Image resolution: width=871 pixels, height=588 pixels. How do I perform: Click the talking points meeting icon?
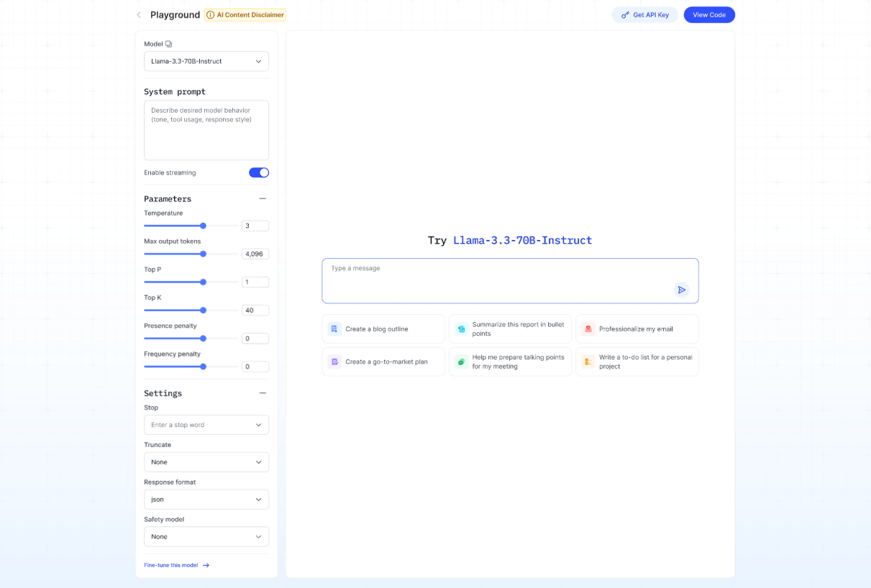(461, 362)
